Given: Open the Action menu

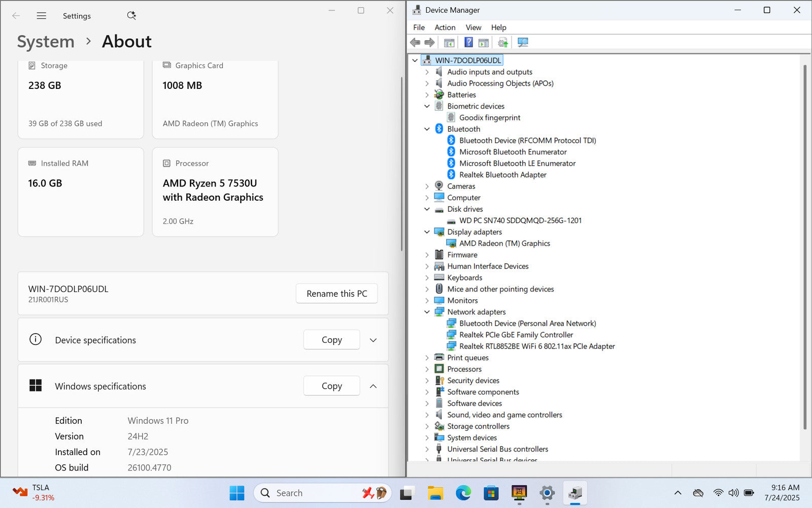Looking at the screenshot, I should pos(445,27).
